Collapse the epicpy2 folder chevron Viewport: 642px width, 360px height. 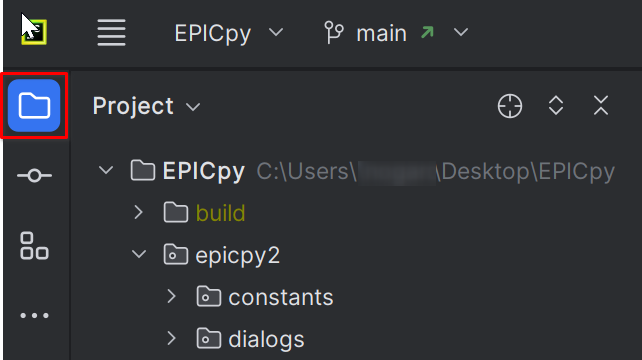139,254
